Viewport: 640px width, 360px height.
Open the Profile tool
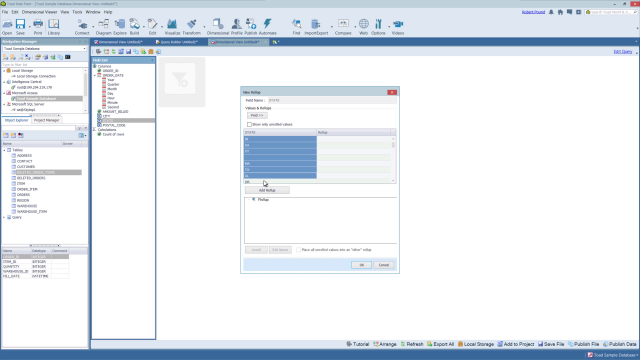tap(237, 27)
